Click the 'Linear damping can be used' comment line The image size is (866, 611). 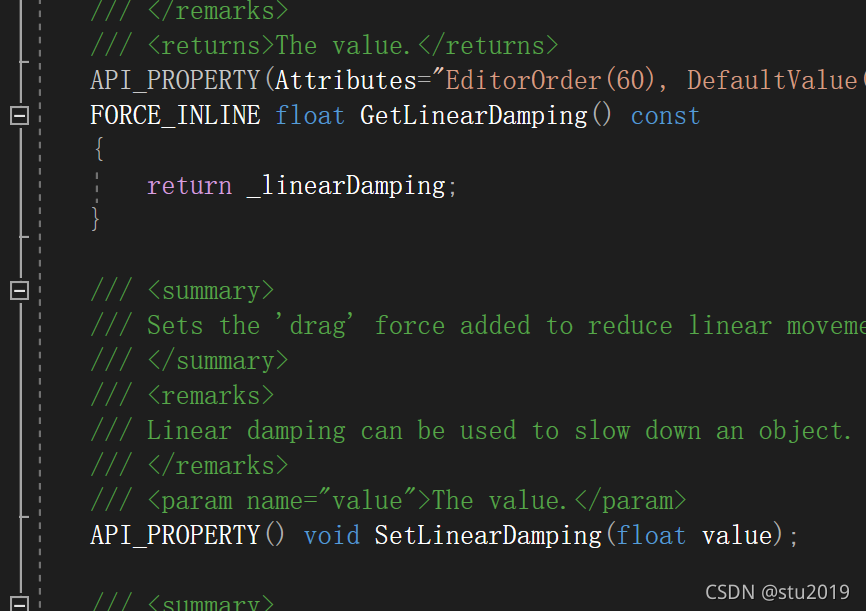point(471,431)
